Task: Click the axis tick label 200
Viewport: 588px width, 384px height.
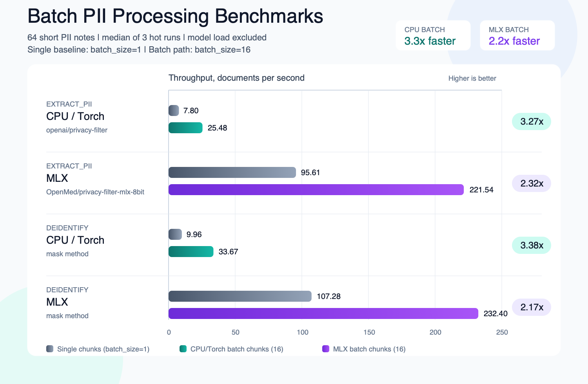Action: click(435, 332)
